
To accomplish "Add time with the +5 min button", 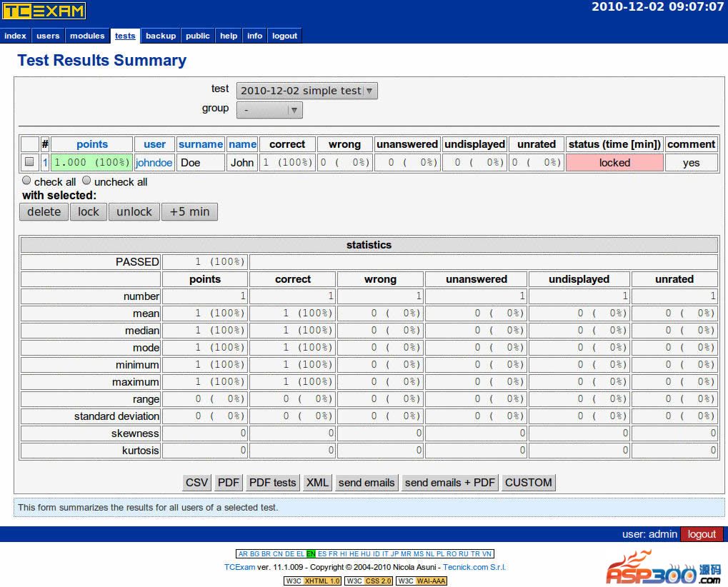I will 189,211.
